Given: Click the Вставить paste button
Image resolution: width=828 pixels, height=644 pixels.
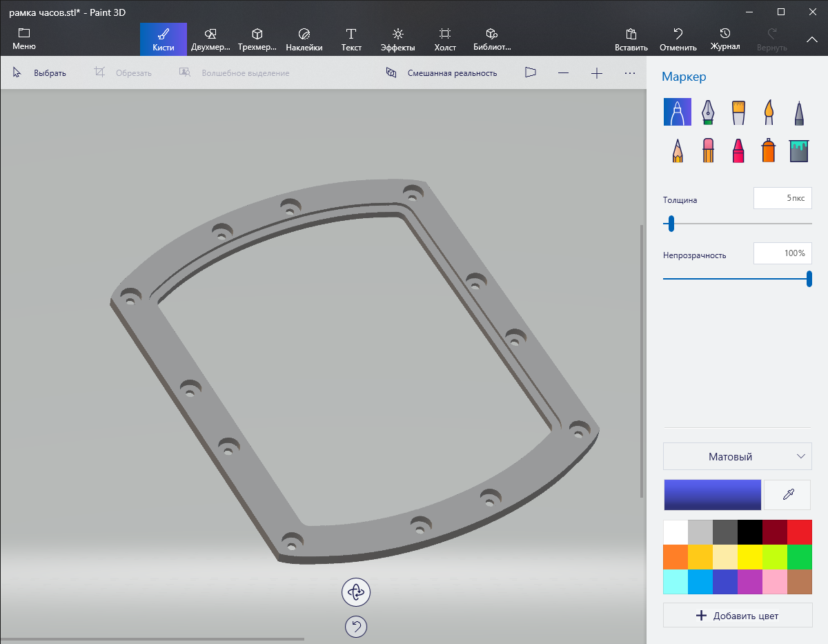Looking at the screenshot, I should [x=631, y=39].
